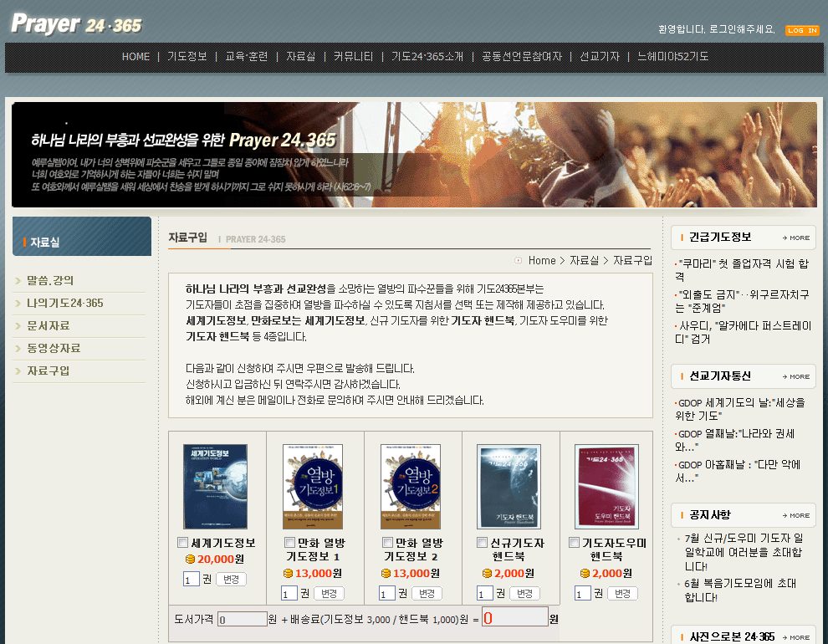Click 변경 button under 세계기도정보
Viewport: 828px width, 644px height.
[232, 579]
